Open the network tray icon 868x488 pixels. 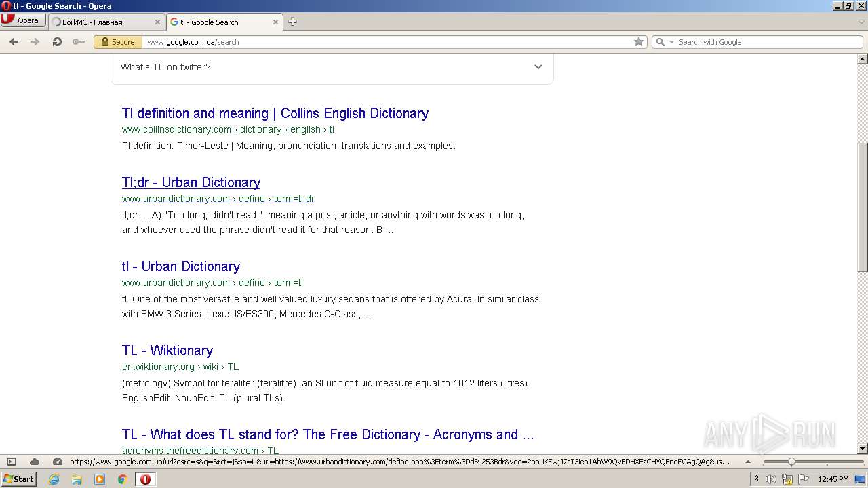pos(787,479)
